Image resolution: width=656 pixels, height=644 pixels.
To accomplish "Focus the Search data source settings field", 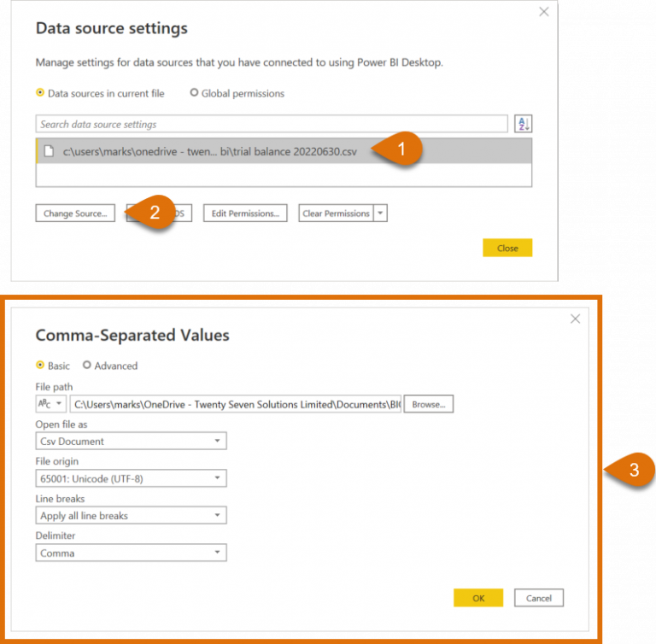I will coord(272,124).
